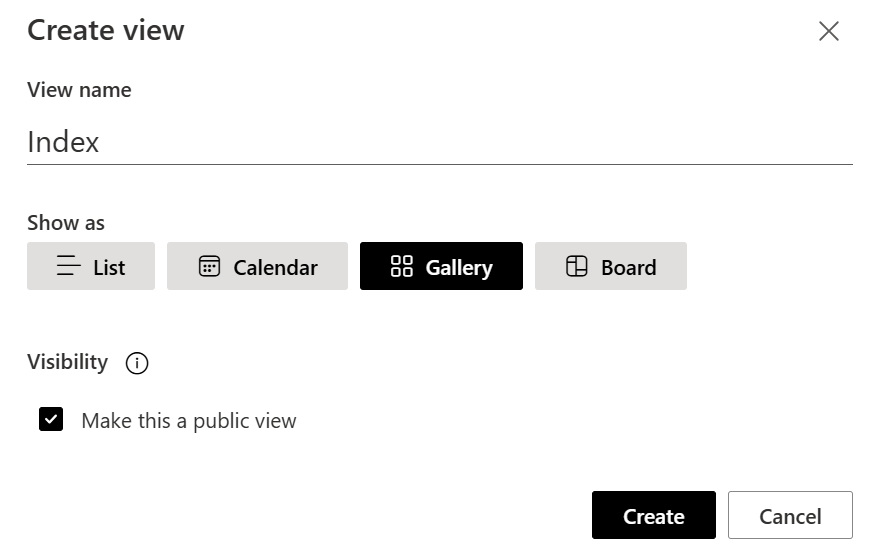The width and height of the screenshot is (874, 559).
Task: Click the Visibility info icon
Action: click(x=137, y=363)
